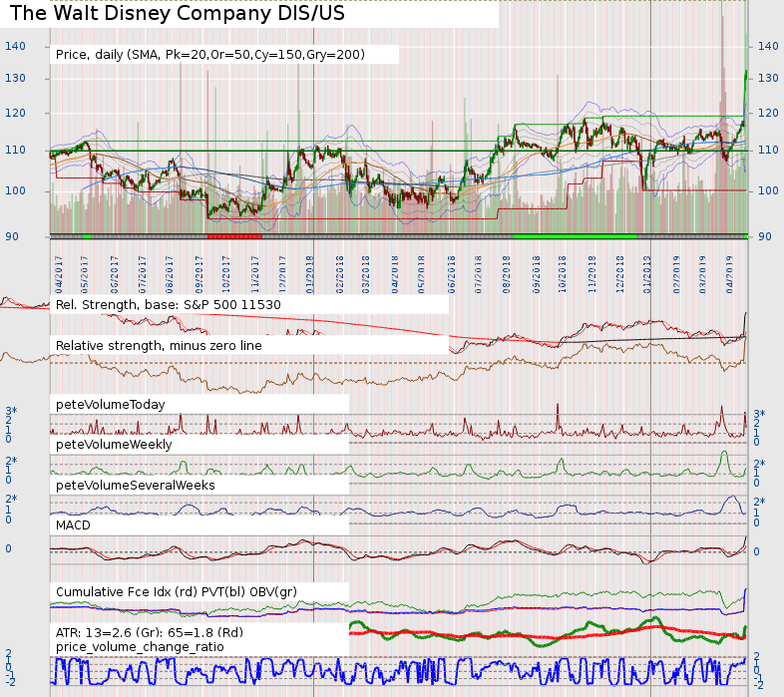784x697 pixels.
Task: Click the 120 price label on right axis
Action: 768,113
